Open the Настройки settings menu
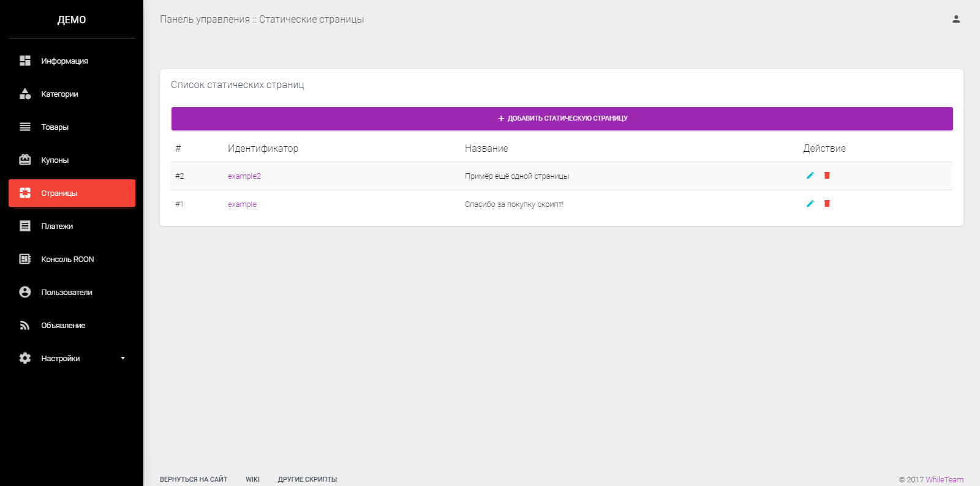The image size is (980, 486). pos(72,358)
